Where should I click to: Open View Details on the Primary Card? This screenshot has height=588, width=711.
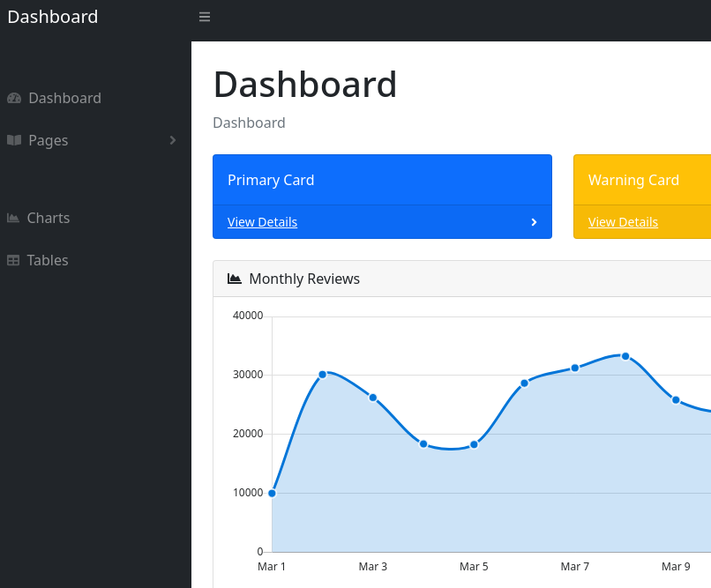[262, 222]
